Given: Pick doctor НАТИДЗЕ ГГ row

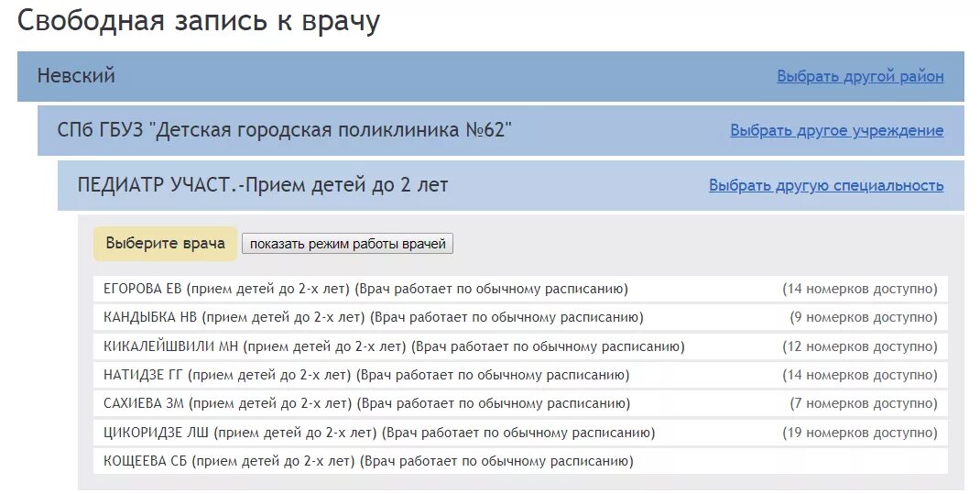Looking at the screenshot, I should [520, 375].
